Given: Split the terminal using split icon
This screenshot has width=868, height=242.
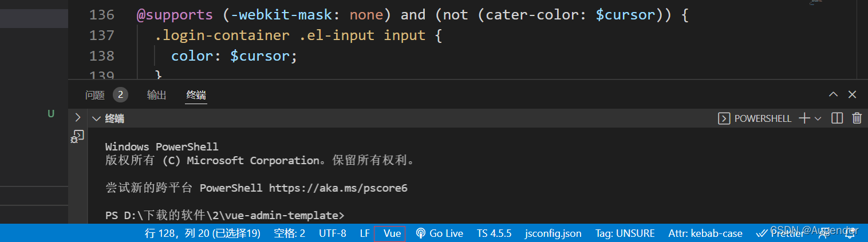Looking at the screenshot, I should [837, 118].
